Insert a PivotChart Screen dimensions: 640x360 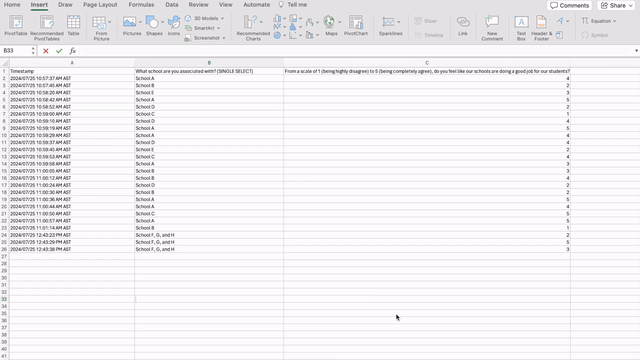click(356, 27)
